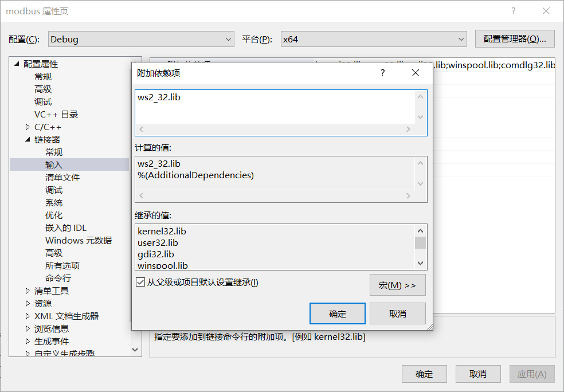Image resolution: width=564 pixels, height=392 pixels.
Task: Expand the C/C++ tree node
Action: click(28, 127)
